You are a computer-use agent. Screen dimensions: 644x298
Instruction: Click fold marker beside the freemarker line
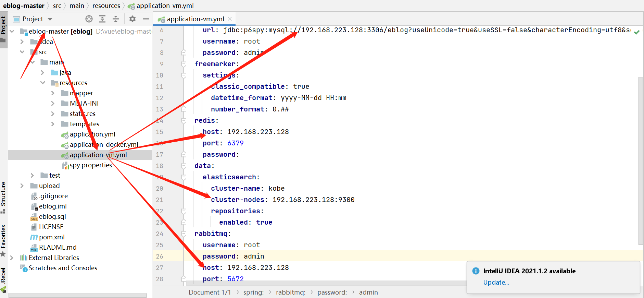(x=184, y=64)
